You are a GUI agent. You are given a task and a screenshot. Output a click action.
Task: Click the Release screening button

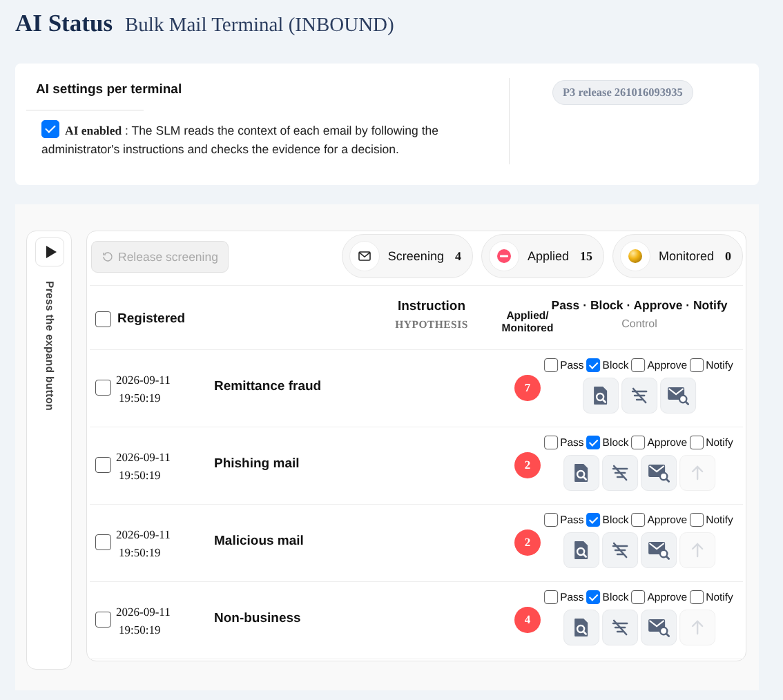tap(159, 257)
